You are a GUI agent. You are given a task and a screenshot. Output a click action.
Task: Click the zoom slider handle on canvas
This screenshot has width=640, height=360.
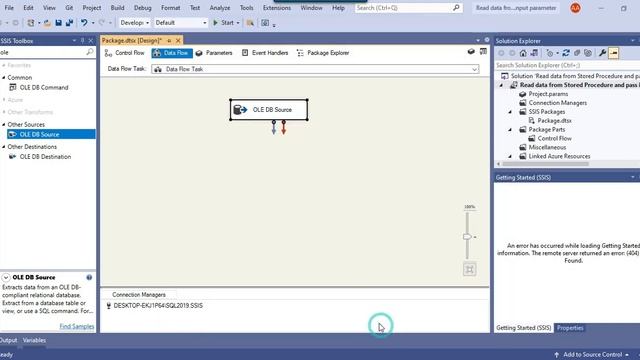coord(467,237)
